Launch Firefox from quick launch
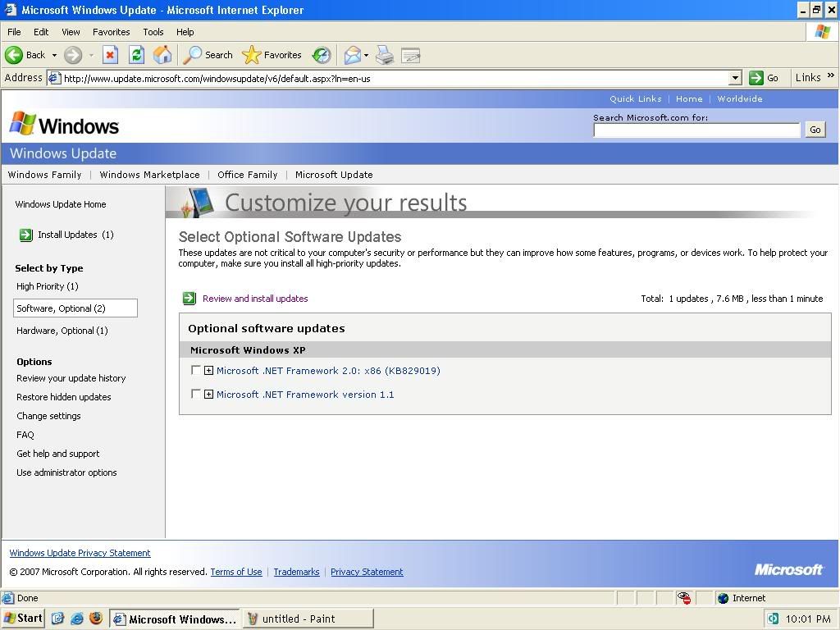This screenshot has height=630, width=840. (96, 619)
